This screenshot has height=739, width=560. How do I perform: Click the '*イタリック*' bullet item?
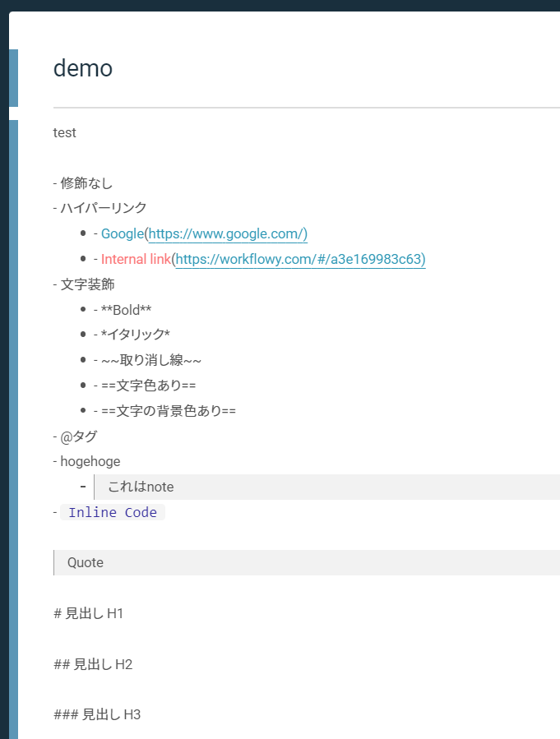point(132,335)
